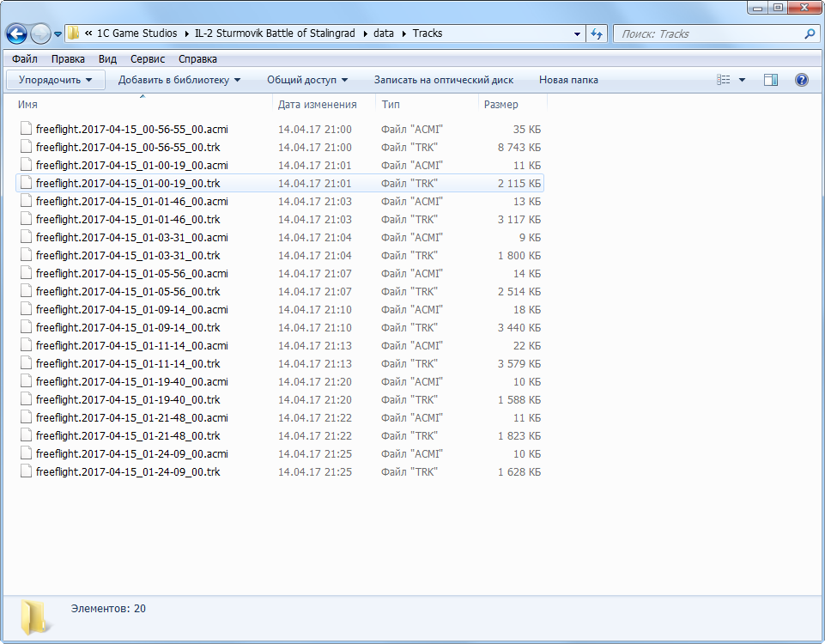Expand the arrow after data breadcrumb

coord(404,33)
